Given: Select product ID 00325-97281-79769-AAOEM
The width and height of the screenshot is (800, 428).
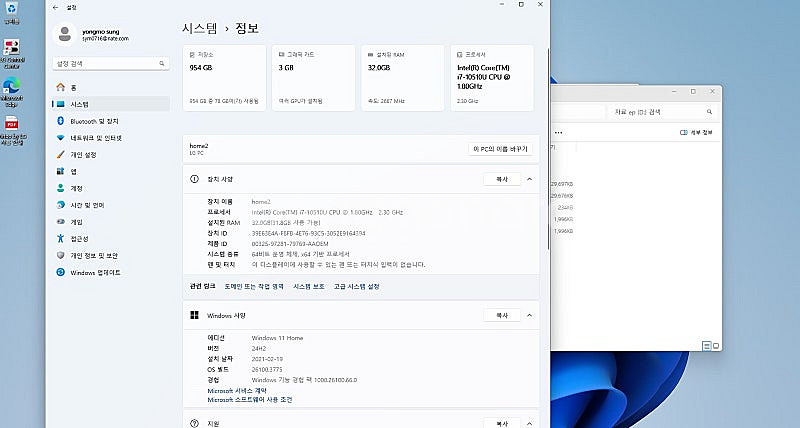Looking at the screenshot, I should point(290,244).
